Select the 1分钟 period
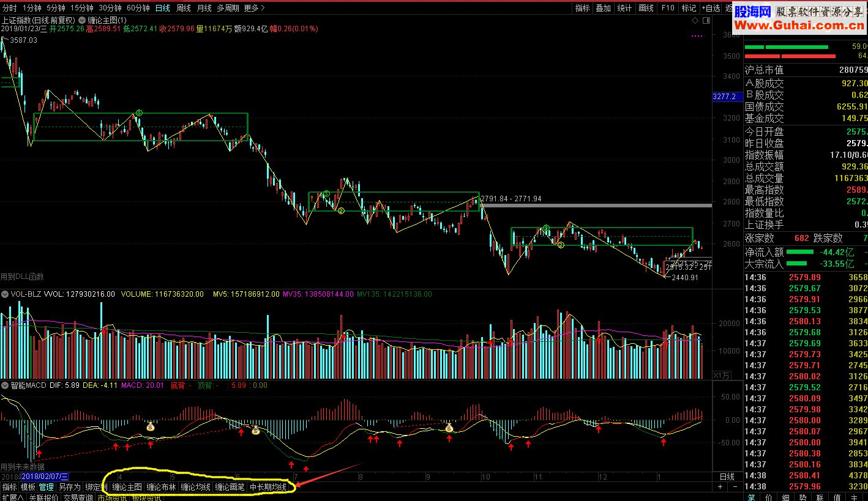Screen dimensions: 868x501 pyautogui.click(x=32, y=8)
